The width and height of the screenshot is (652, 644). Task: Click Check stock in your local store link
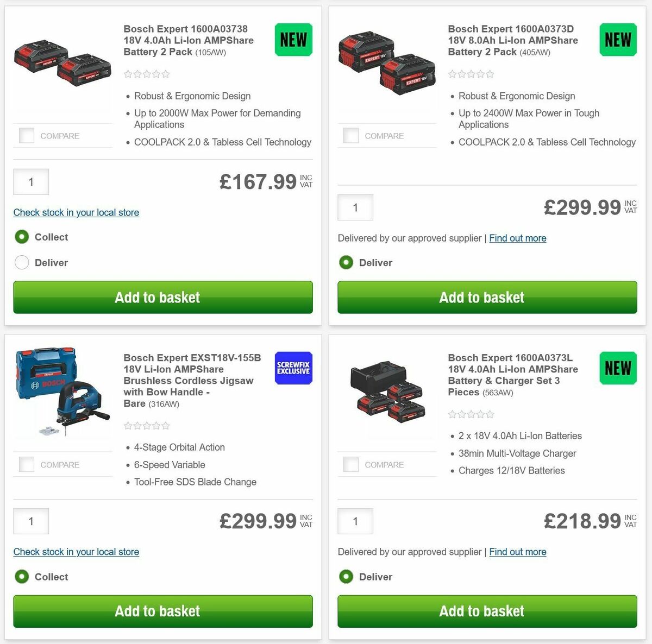76,212
